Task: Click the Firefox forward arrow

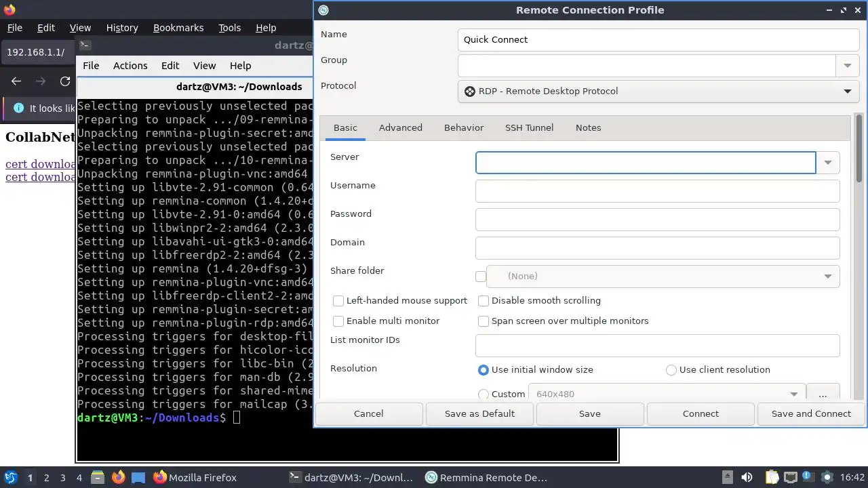Action: tap(41, 81)
